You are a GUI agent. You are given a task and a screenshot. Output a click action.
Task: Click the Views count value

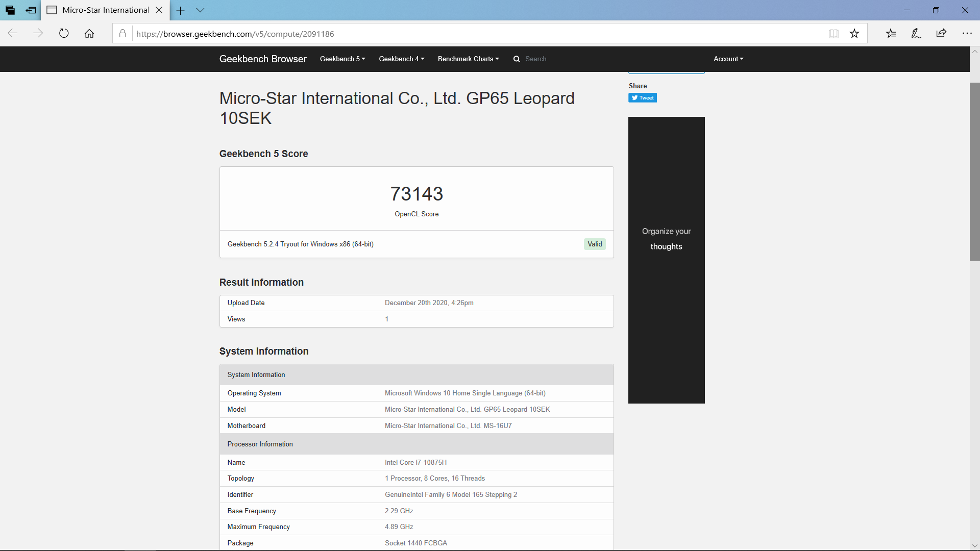(x=387, y=319)
